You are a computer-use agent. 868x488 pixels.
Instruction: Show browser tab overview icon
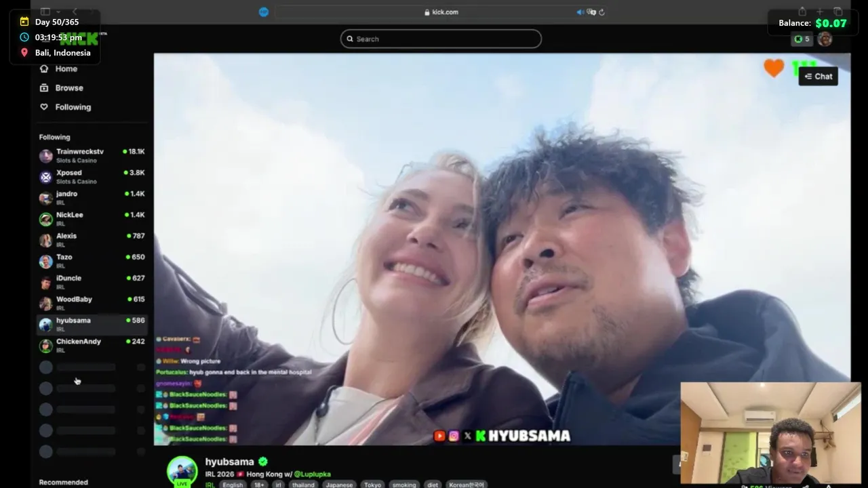pyautogui.click(x=838, y=12)
